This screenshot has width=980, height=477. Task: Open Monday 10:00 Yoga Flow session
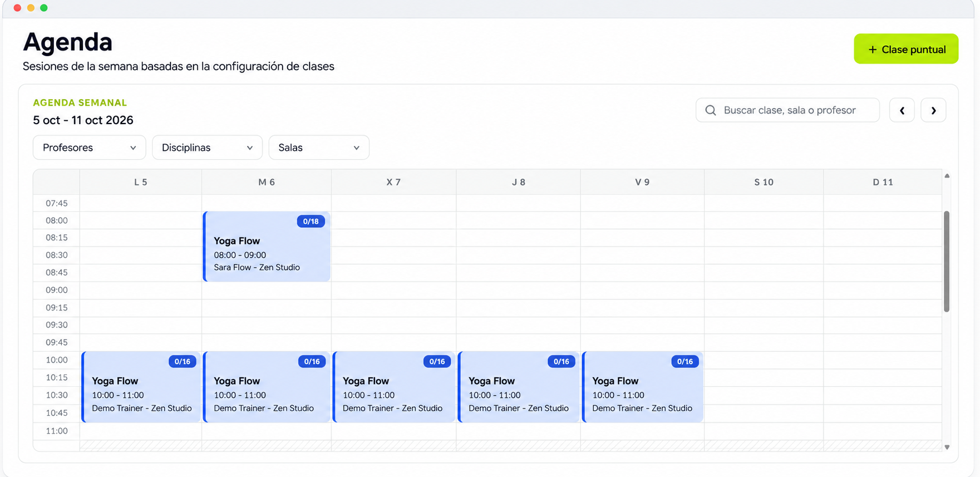(x=141, y=387)
